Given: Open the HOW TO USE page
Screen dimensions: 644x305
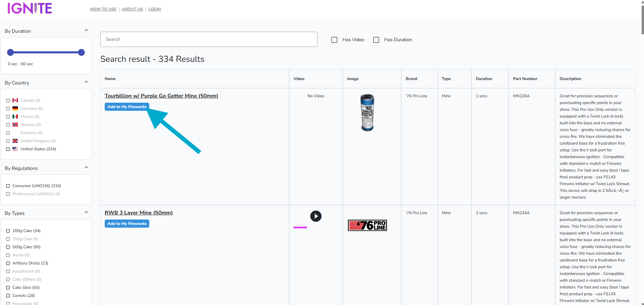Looking at the screenshot, I should [103, 9].
